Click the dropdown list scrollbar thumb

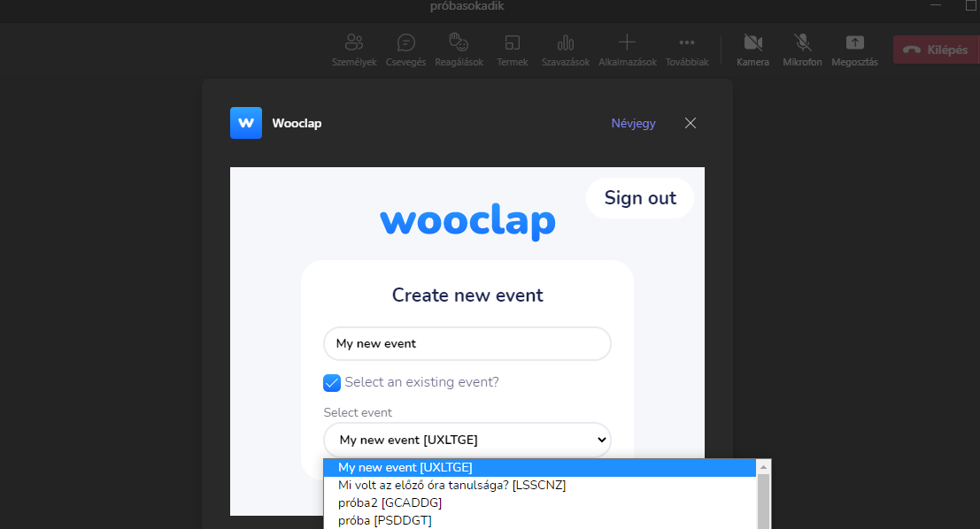(763, 502)
